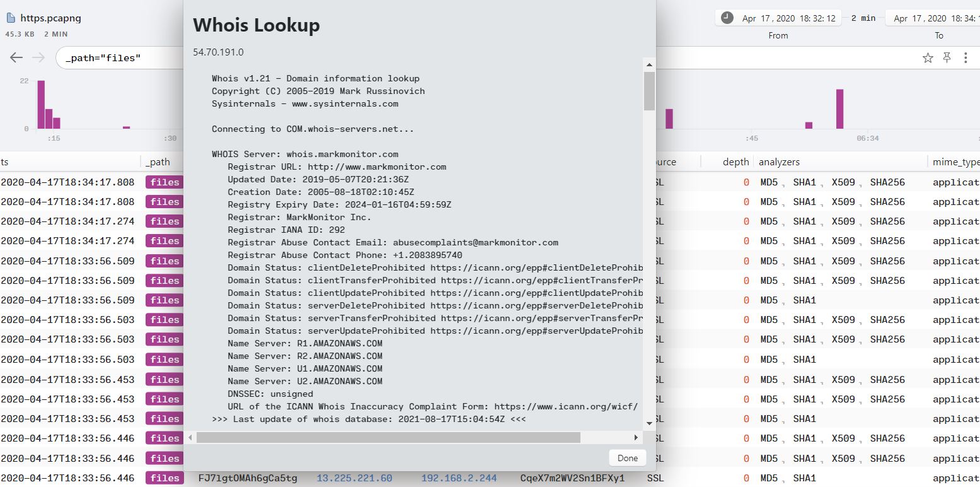Image resolution: width=980 pixels, height=487 pixels.
Task: Open the To date picker field
Action: click(x=933, y=18)
